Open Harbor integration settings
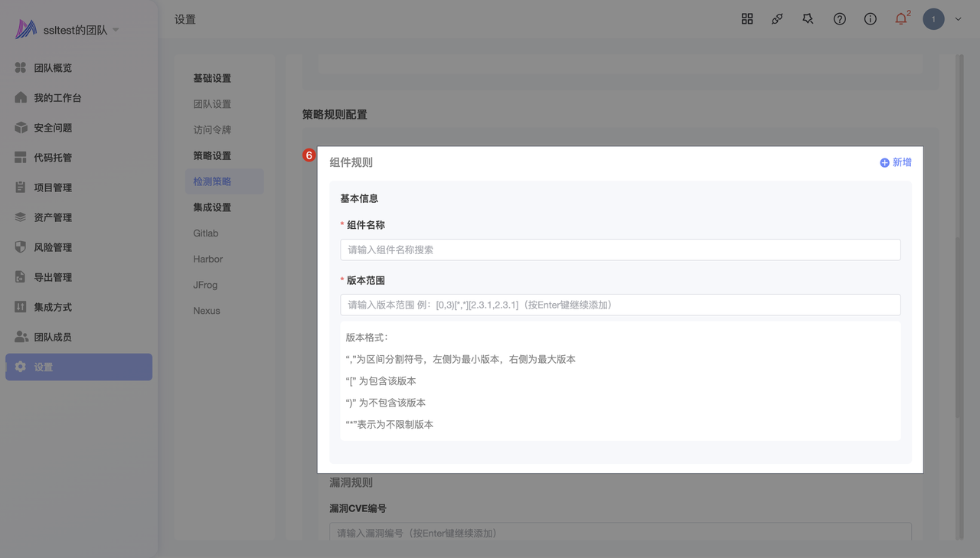This screenshot has width=980, height=558. point(208,259)
